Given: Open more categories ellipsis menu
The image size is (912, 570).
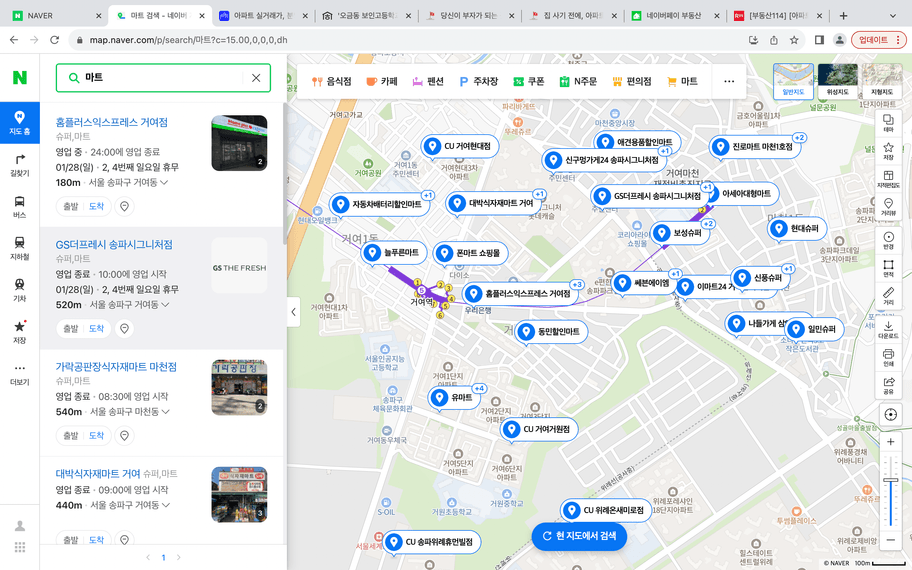Looking at the screenshot, I should (729, 81).
